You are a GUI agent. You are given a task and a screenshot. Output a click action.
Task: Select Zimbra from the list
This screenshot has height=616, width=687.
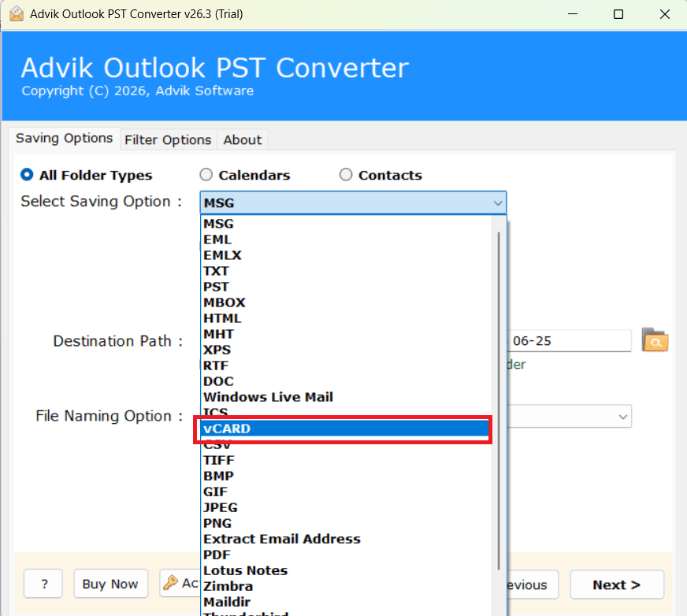[x=346, y=586]
